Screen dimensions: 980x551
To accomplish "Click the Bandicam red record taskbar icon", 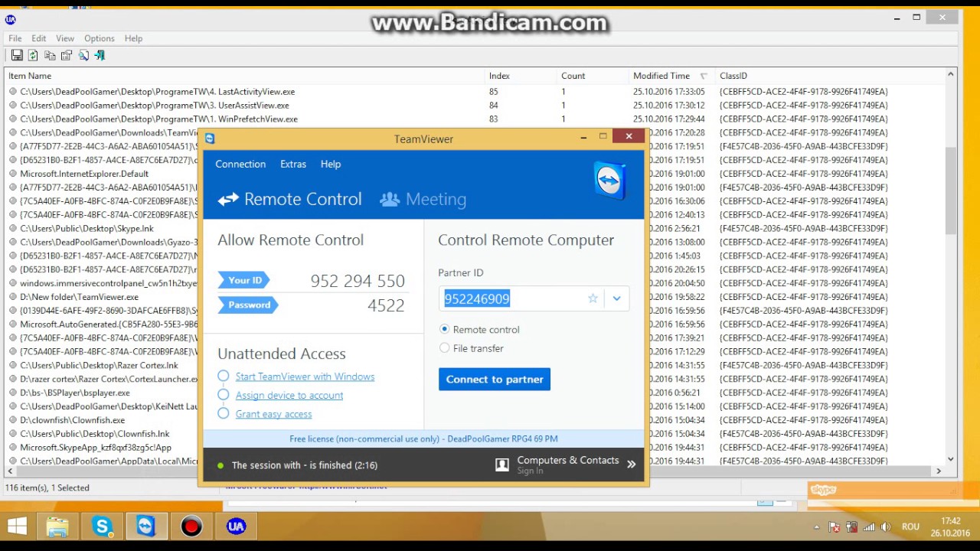I will (191, 527).
